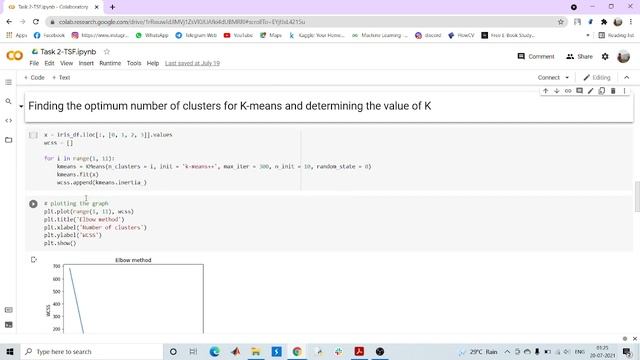Open the Runtime menu
640x360 pixels.
coord(110,63)
